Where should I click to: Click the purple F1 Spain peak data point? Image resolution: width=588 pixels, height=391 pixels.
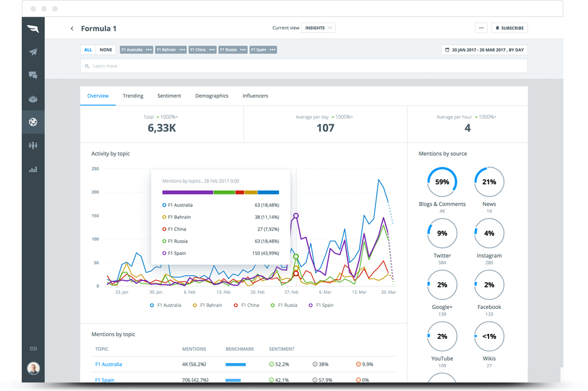296,216
